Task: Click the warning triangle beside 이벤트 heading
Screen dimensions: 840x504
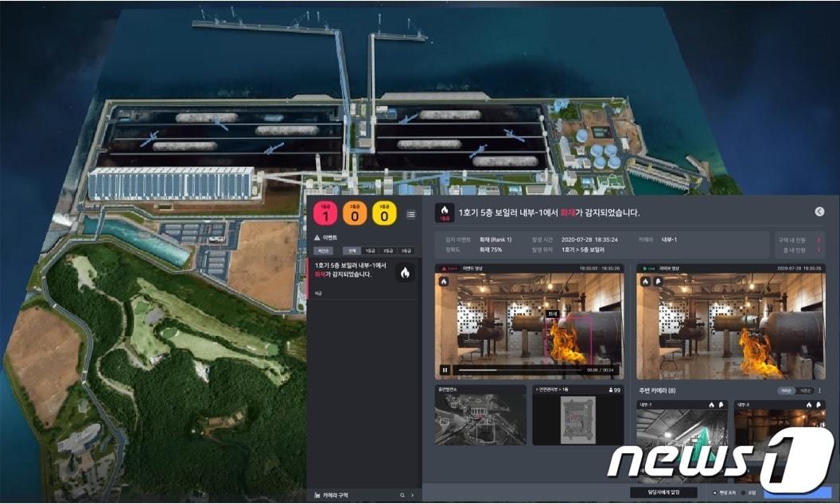Action: [317, 238]
